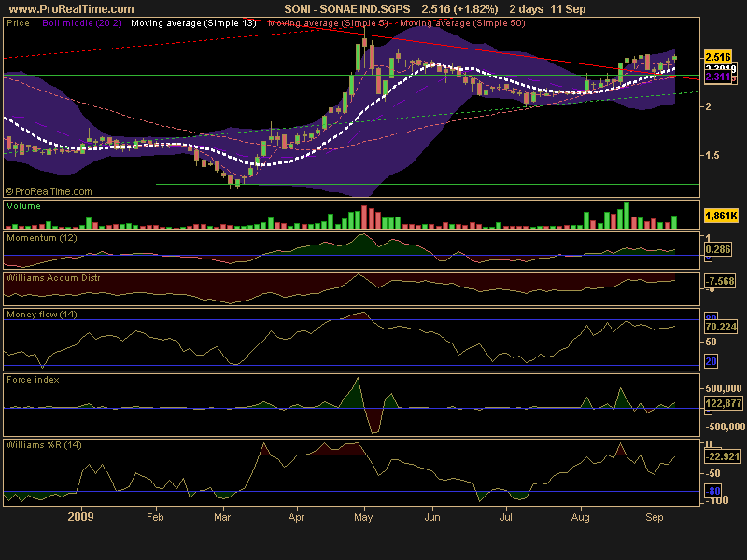Screen dimensions: 747x560
Task: Click the blue -80 Williams level tag
Action: [712, 491]
